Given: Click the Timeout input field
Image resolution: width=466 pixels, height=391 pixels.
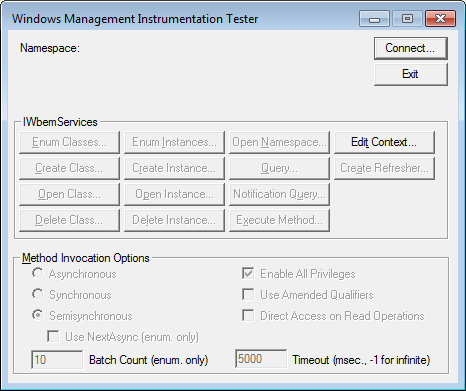Looking at the screenshot, I should tap(261, 359).
